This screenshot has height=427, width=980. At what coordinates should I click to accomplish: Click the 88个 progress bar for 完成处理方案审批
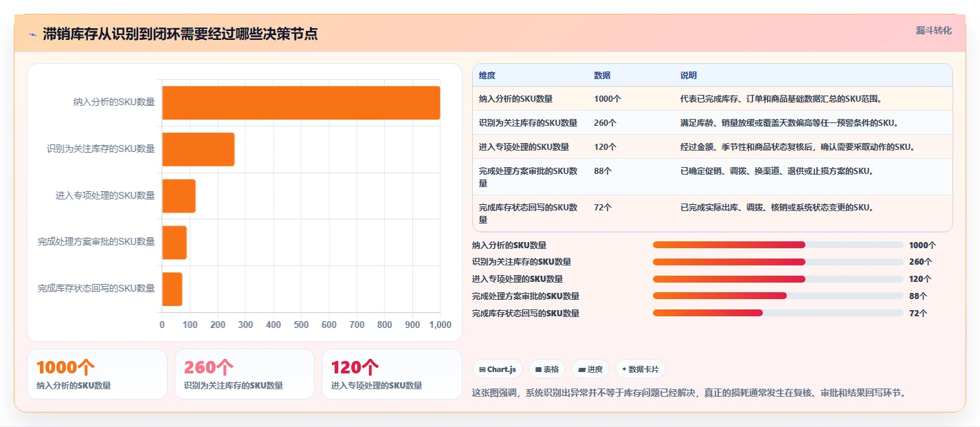[778, 296]
